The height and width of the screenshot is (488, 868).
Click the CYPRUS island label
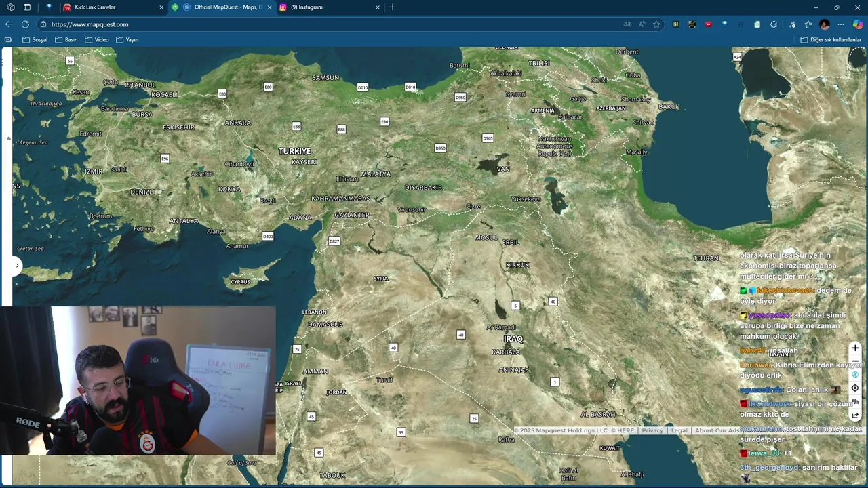tap(240, 281)
